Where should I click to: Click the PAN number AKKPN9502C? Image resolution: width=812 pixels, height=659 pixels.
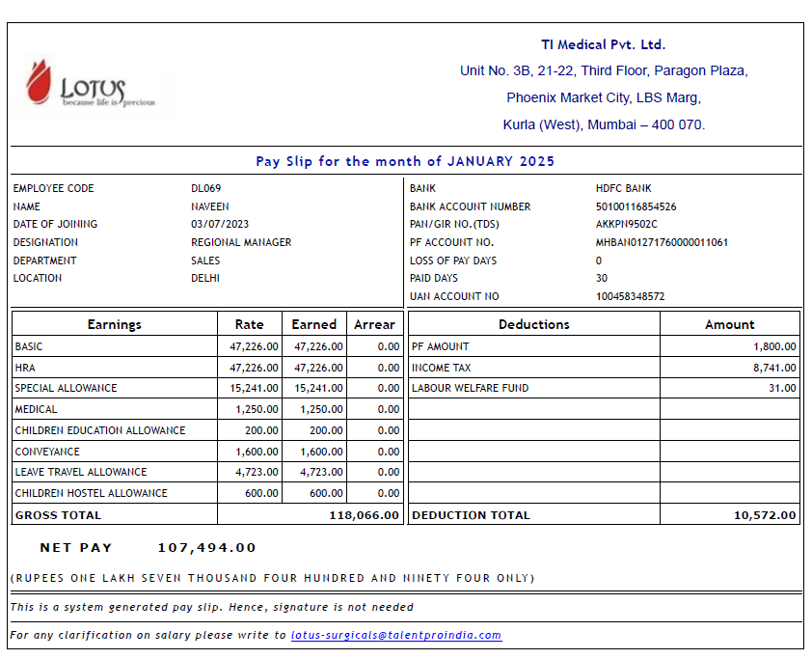tap(627, 224)
